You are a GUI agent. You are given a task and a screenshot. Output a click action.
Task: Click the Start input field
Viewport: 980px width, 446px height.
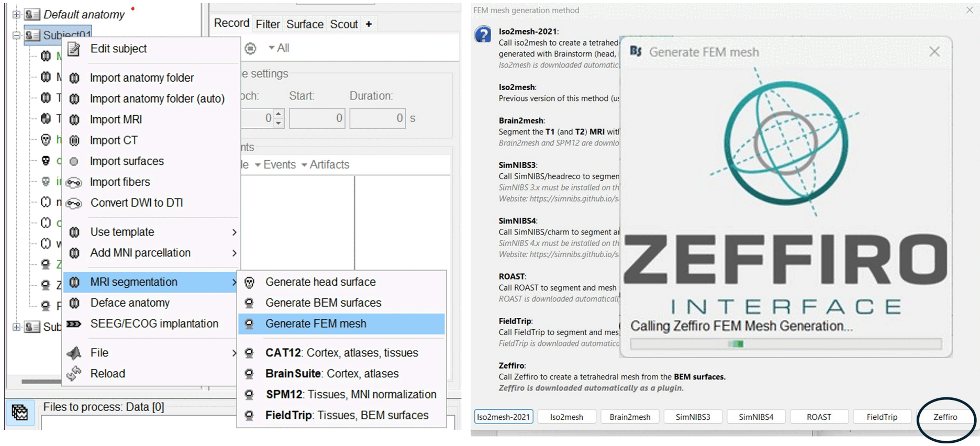(317, 118)
